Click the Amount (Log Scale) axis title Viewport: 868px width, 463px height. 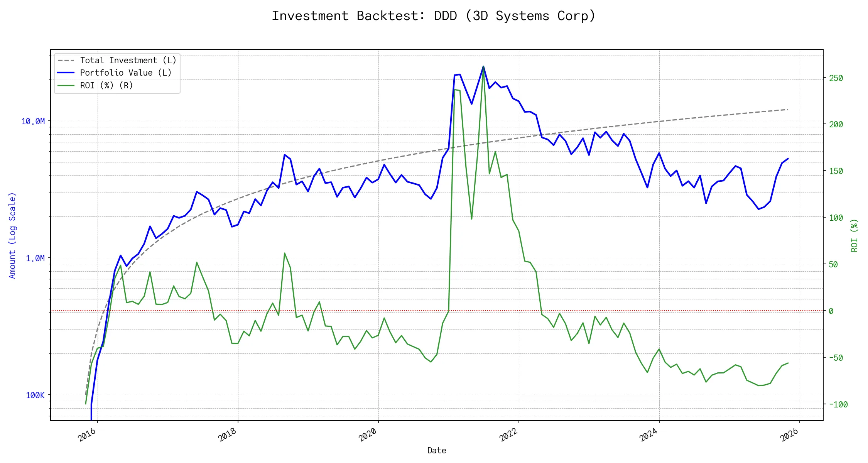[x=12, y=235]
